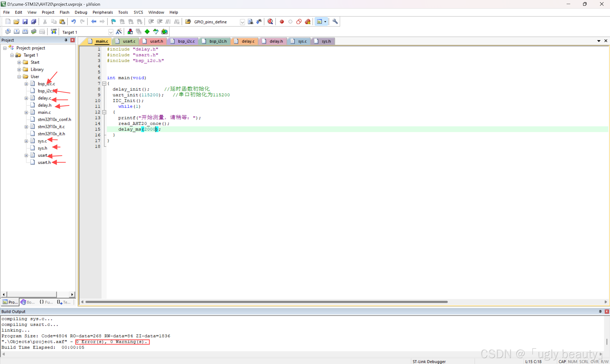Click the editor horizontal scrollbar thumb

pos(266,302)
